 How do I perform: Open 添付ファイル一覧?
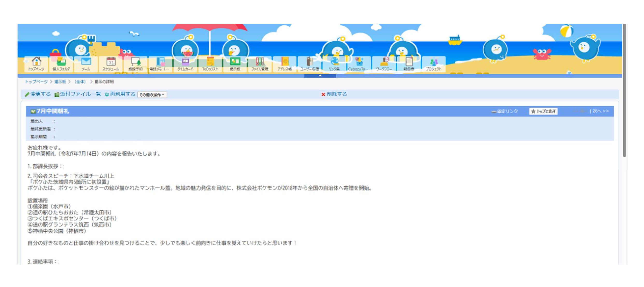point(78,94)
